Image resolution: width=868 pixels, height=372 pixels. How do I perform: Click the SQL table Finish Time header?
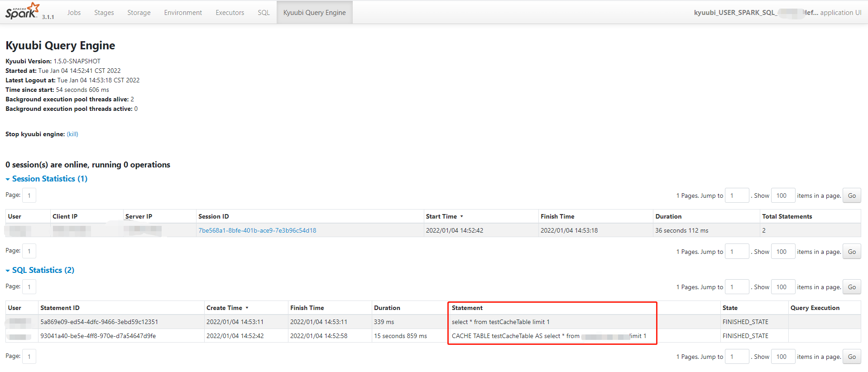point(307,308)
